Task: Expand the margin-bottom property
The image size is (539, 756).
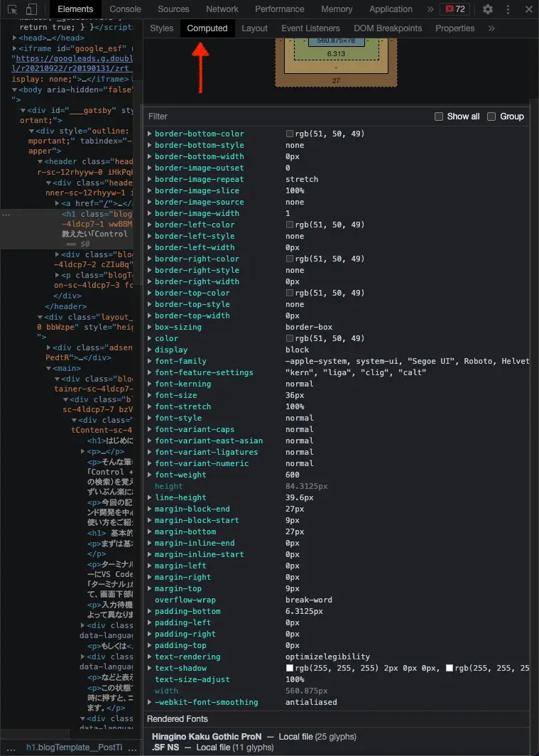Action: (x=149, y=531)
